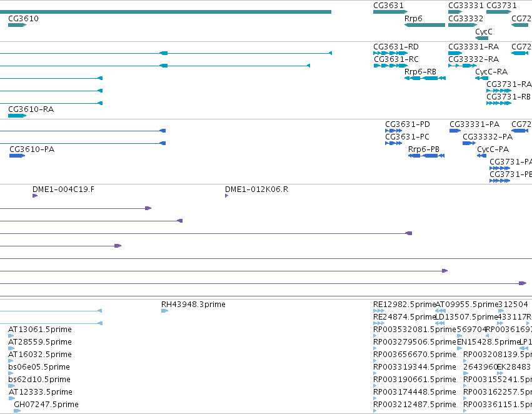532x414 pixels.
Task: Select EST RE12982.5prime
Action: [379, 311]
